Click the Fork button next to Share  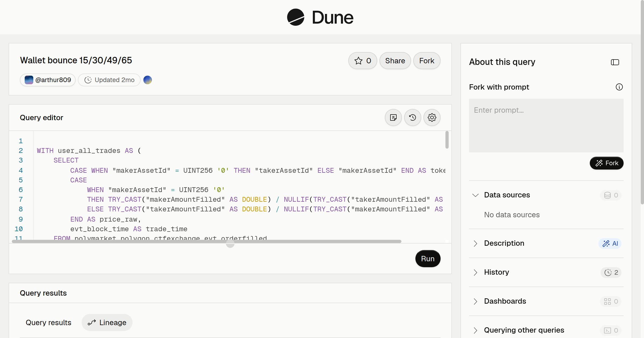[x=427, y=61]
